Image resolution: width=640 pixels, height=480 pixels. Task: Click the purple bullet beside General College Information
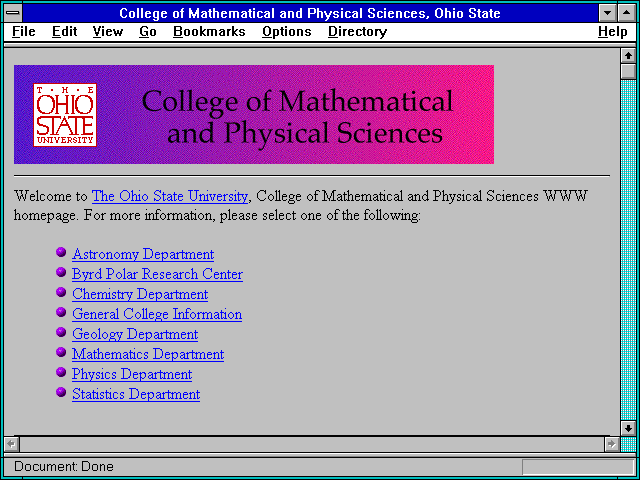tap(61, 312)
